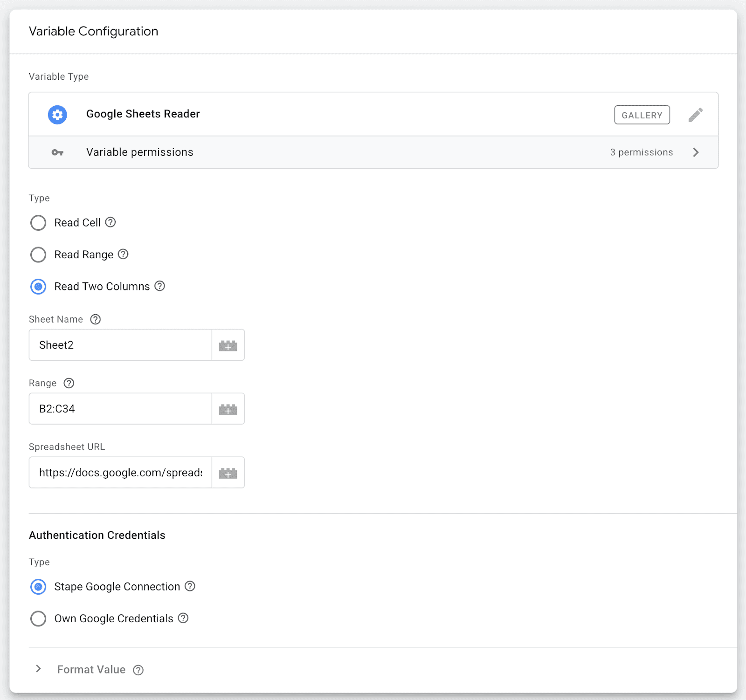Screen dimensions: 746x700
Task: Click help icon beside Stape Google Connection
Action: click(190, 586)
